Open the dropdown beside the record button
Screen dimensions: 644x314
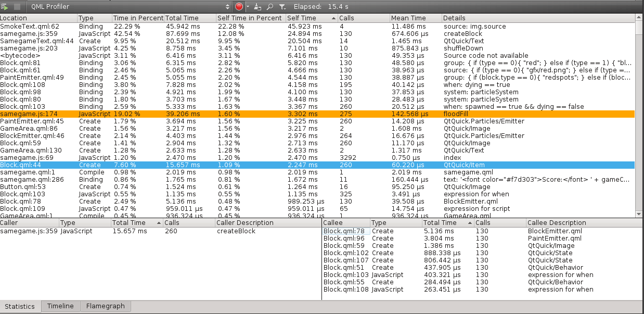click(248, 7)
